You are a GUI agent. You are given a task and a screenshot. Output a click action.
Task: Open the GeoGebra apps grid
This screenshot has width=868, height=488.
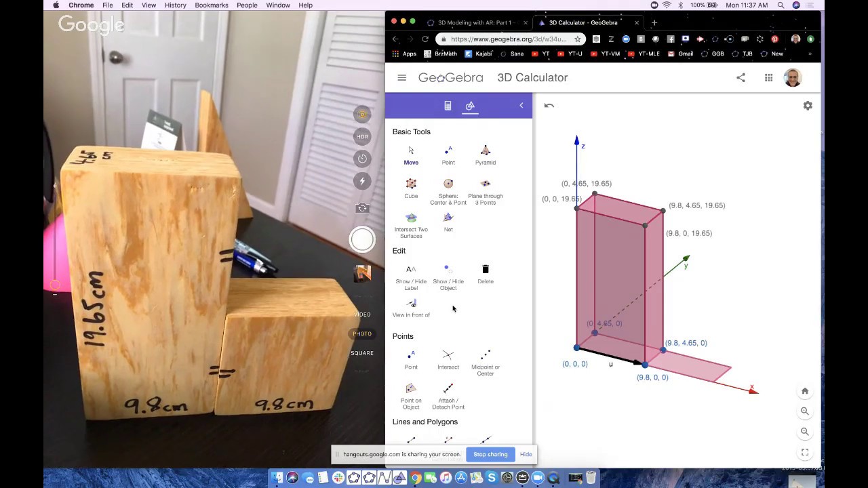[x=768, y=78]
